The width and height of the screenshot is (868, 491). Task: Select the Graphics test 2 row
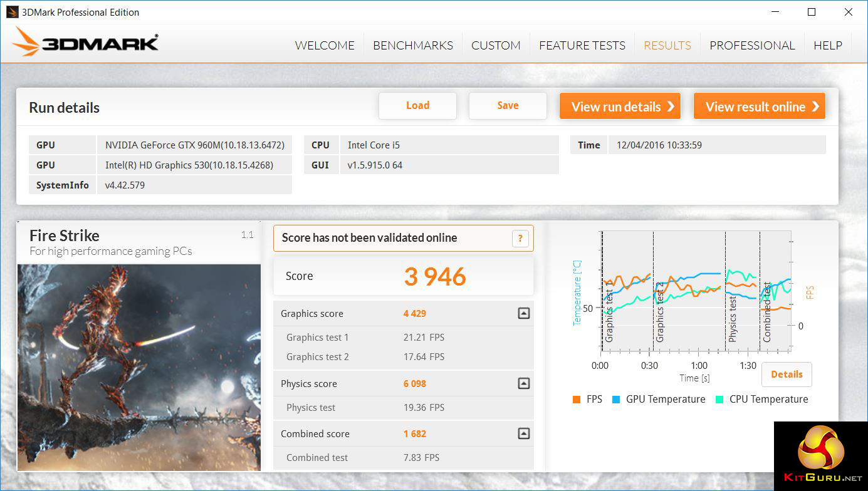point(404,357)
